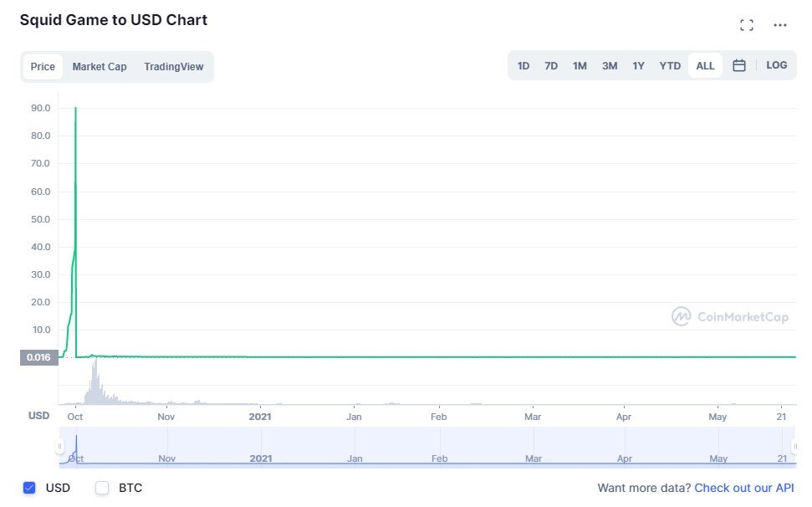Open the chart options ellipsis menu

779,24
